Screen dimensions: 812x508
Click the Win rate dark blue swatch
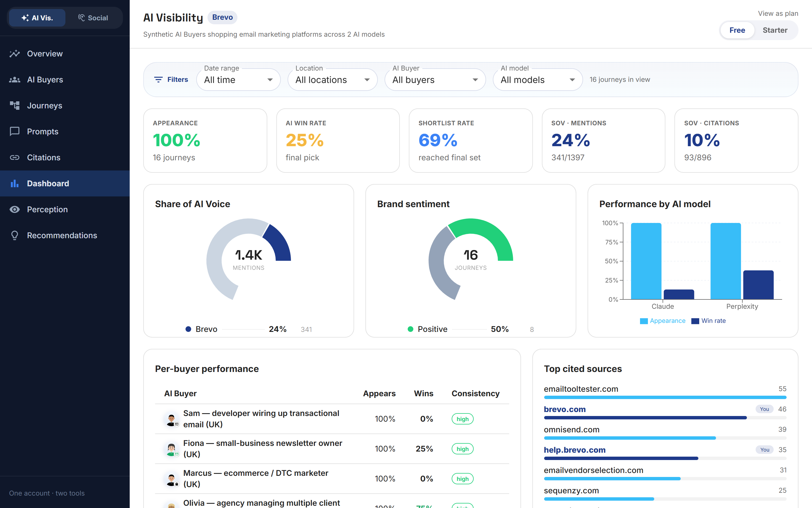695,321
